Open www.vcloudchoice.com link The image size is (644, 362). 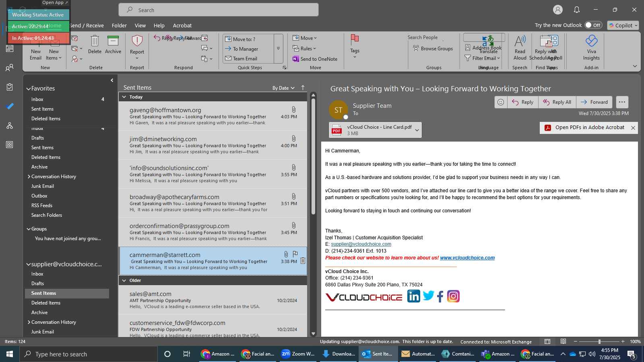tap(467, 258)
